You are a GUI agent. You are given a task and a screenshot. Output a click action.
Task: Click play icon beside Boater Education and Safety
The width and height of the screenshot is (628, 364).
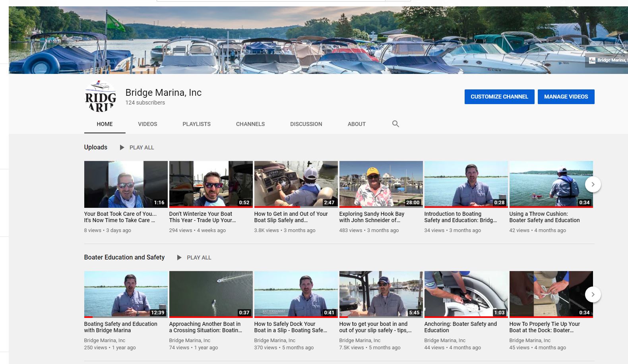point(179,258)
